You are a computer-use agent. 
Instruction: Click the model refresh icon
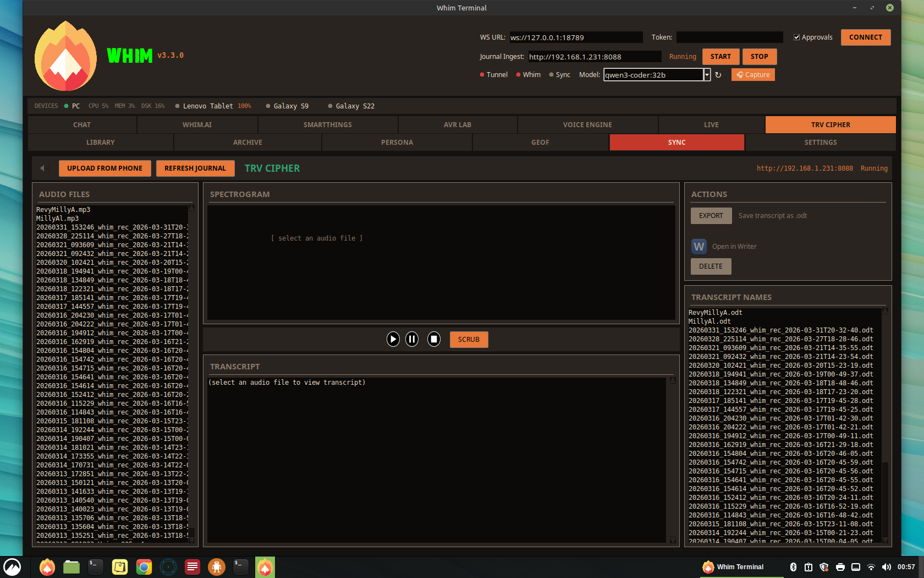coord(719,74)
